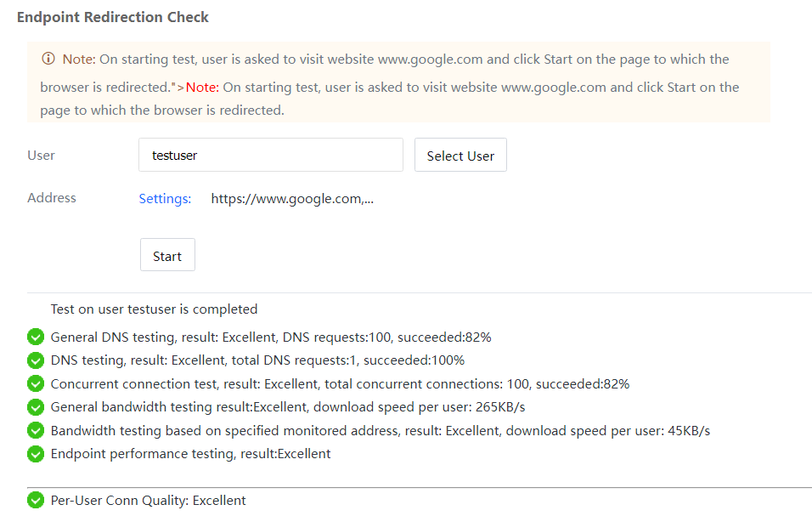Click the check icon for monitored address bandwidth test

click(36, 431)
